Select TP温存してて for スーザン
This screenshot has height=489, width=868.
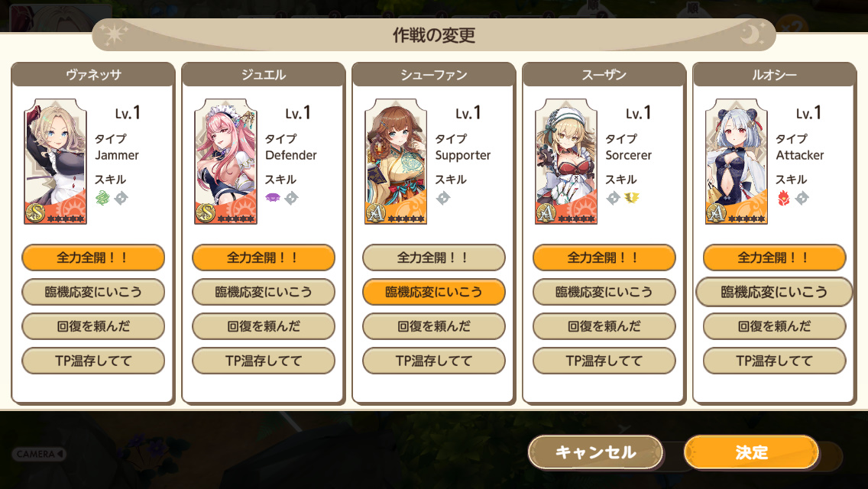click(x=604, y=361)
